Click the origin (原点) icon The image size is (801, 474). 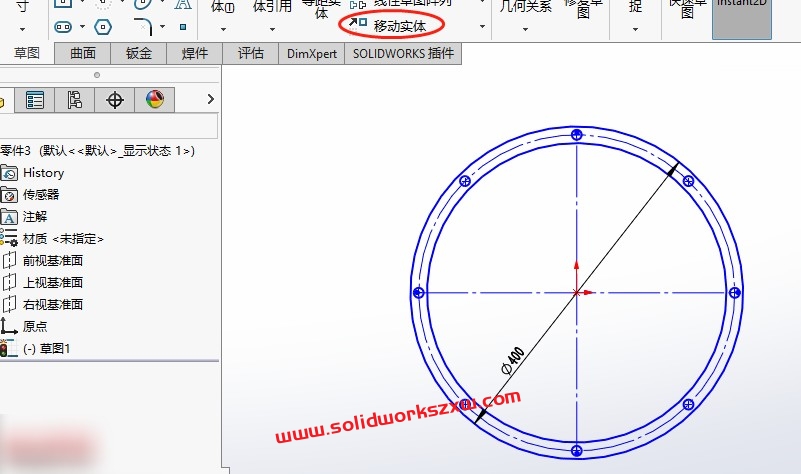point(9,326)
